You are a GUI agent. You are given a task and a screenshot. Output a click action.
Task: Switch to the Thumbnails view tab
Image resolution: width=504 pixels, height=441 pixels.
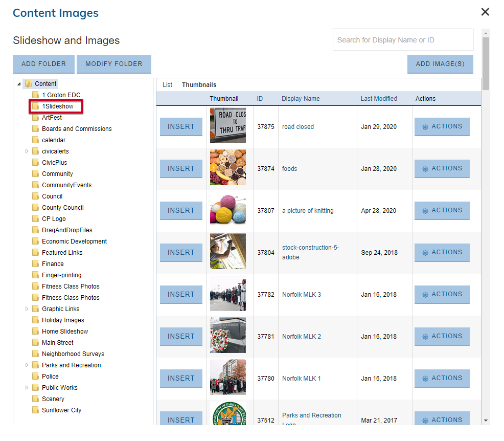199,85
